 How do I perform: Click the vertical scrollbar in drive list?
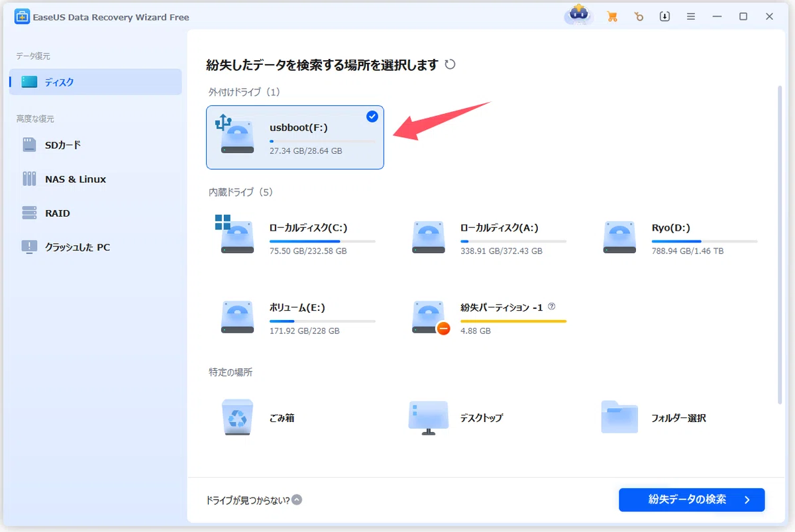coord(780,244)
